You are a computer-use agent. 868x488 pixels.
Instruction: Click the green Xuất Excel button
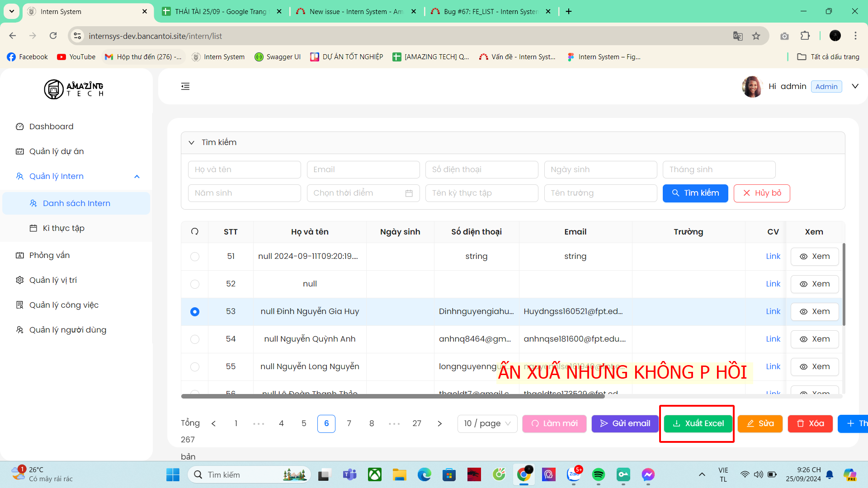click(x=698, y=424)
